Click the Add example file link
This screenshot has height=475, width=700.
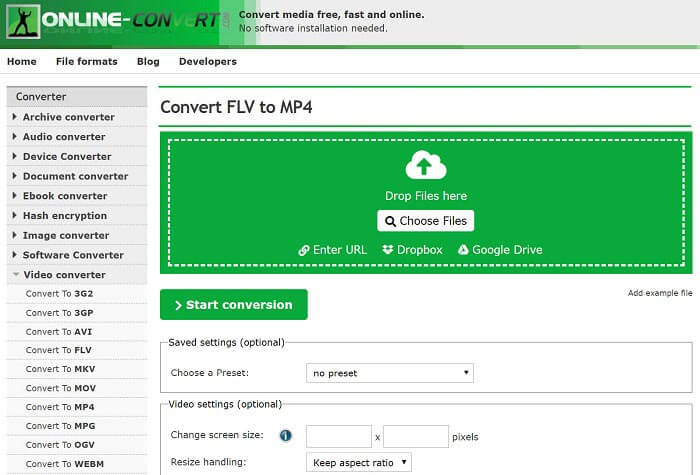(659, 293)
